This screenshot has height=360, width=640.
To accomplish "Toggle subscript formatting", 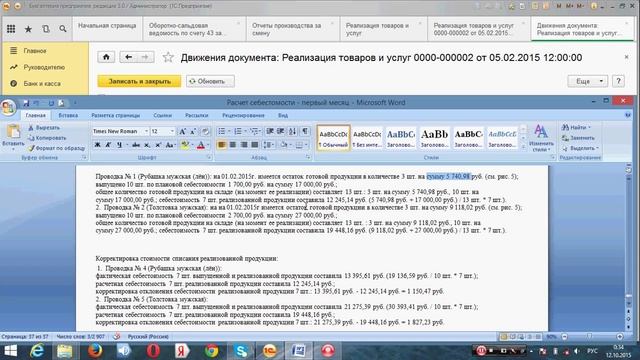I will click(147, 145).
